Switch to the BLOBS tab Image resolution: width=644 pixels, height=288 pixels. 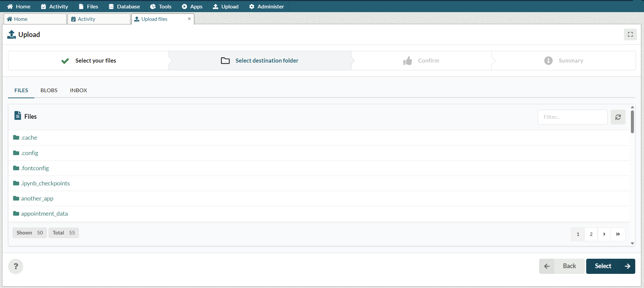click(49, 90)
